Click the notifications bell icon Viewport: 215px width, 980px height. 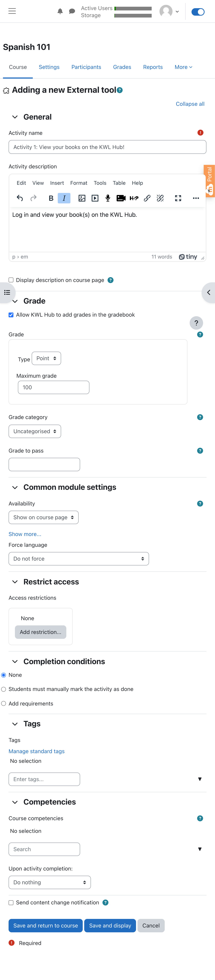60,11
